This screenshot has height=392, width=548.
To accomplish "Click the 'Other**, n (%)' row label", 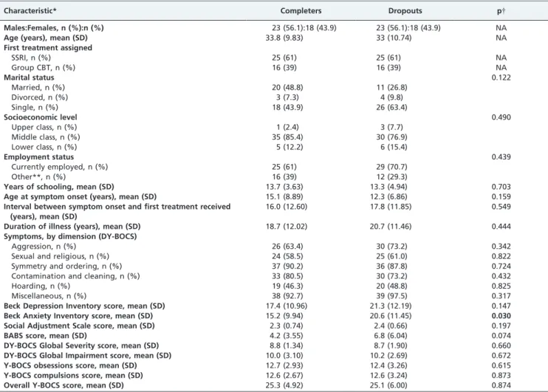I will [x=38, y=176].
